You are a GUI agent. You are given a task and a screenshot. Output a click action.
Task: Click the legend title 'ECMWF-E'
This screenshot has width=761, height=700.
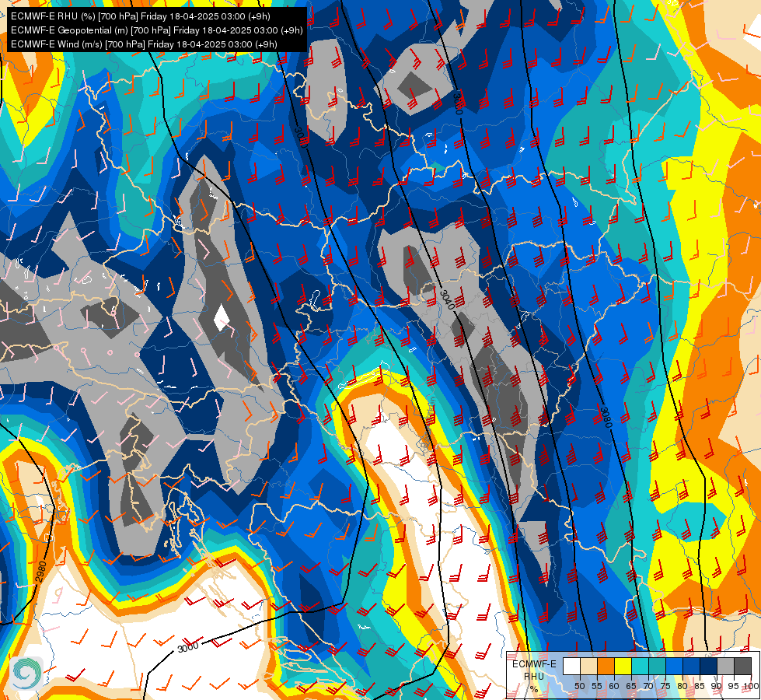tap(534, 664)
